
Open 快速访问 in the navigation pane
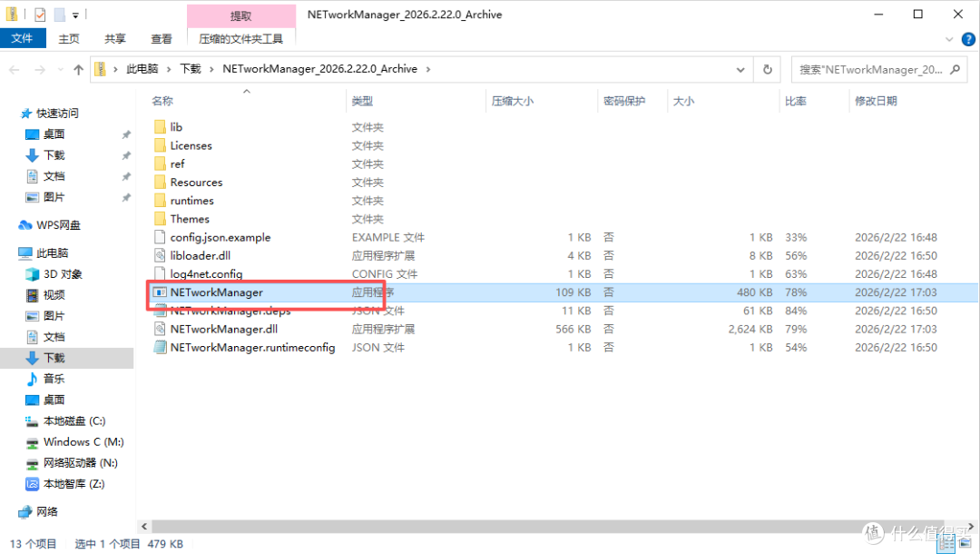pos(57,114)
